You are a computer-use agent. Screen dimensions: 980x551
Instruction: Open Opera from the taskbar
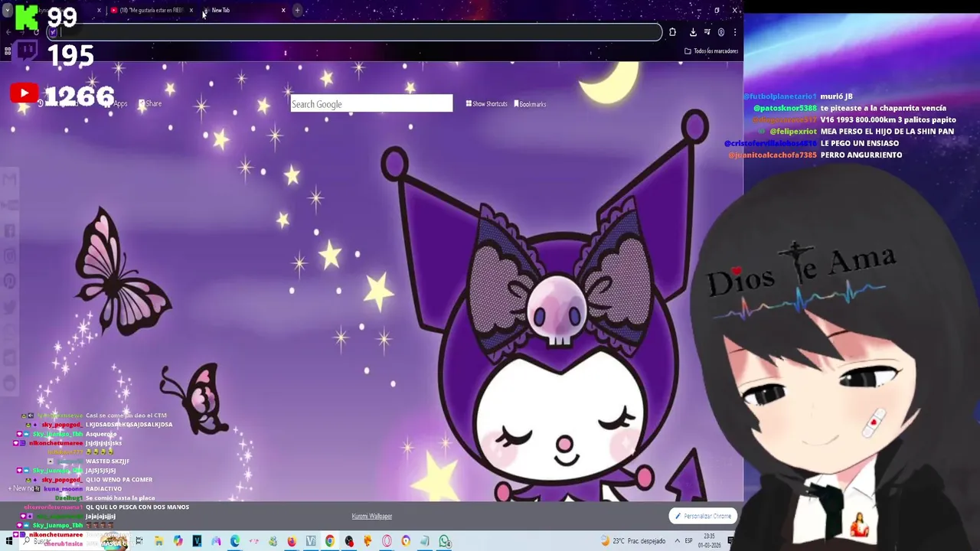[x=387, y=541]
